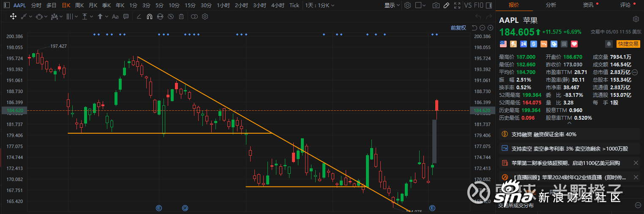Undo the last drawing action
Viewport: 644px width, 214px height.
(x=478, y=16)
